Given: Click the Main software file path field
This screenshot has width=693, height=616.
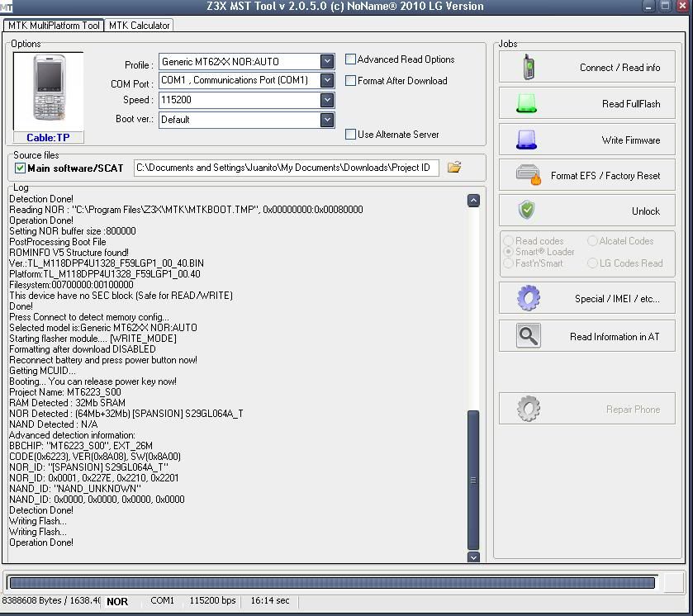Looking at the screenshot, I should [x=286, y=168].
